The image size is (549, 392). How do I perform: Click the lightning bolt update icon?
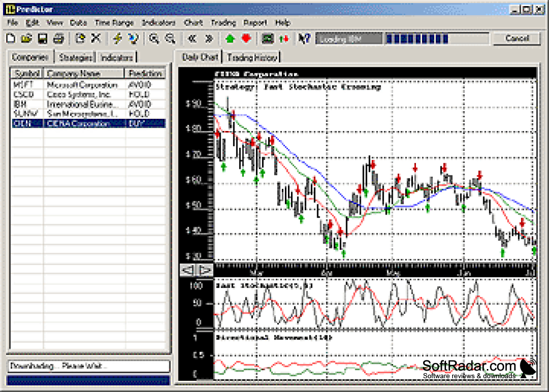point(117,38)
